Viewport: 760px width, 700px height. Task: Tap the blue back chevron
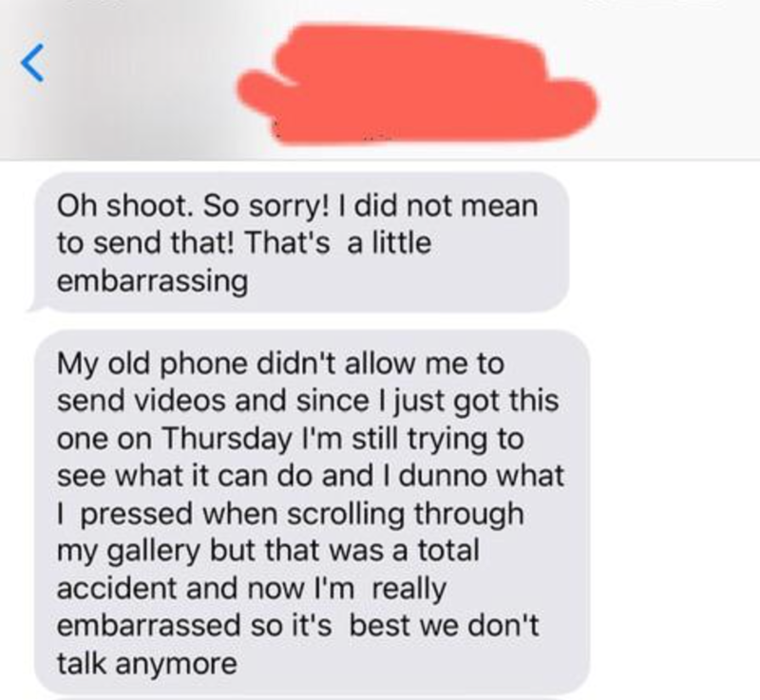pyautogui.click(x=32, y=63)
